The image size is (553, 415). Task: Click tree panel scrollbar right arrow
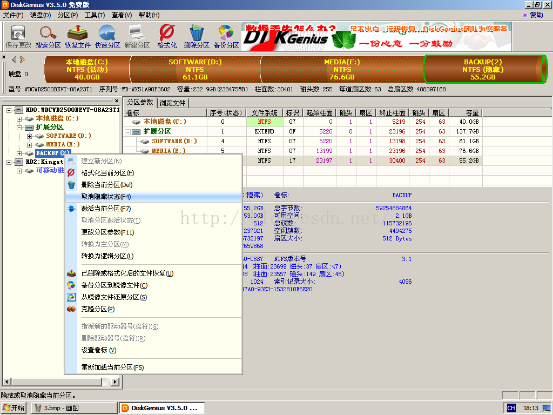(115, 382)
